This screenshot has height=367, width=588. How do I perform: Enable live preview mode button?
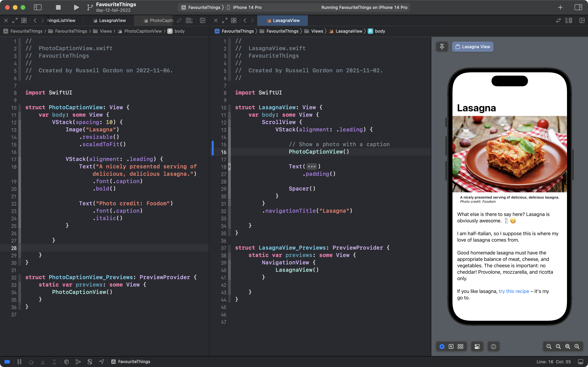442,347
